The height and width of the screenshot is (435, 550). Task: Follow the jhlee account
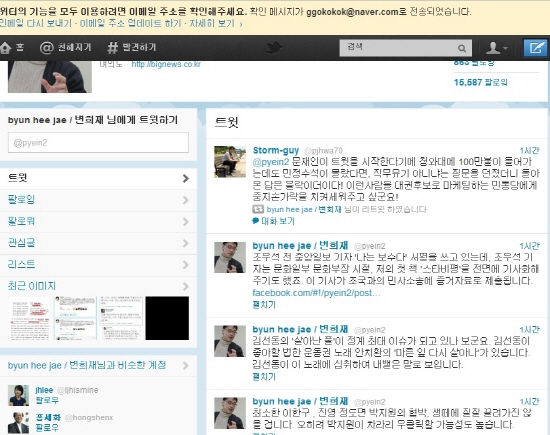(47, 400)
